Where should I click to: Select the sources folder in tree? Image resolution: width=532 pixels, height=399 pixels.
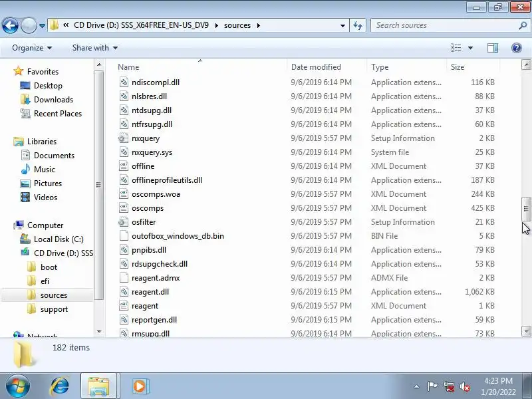54,295
